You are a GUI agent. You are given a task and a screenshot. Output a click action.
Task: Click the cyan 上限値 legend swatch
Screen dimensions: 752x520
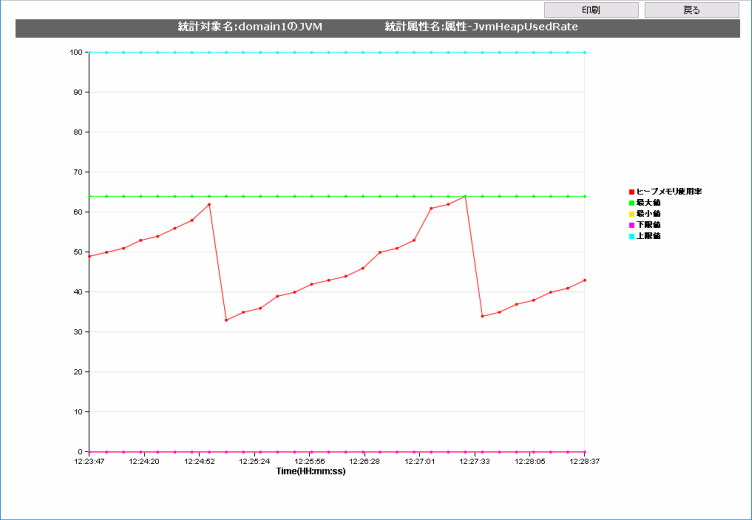[631, 237]
